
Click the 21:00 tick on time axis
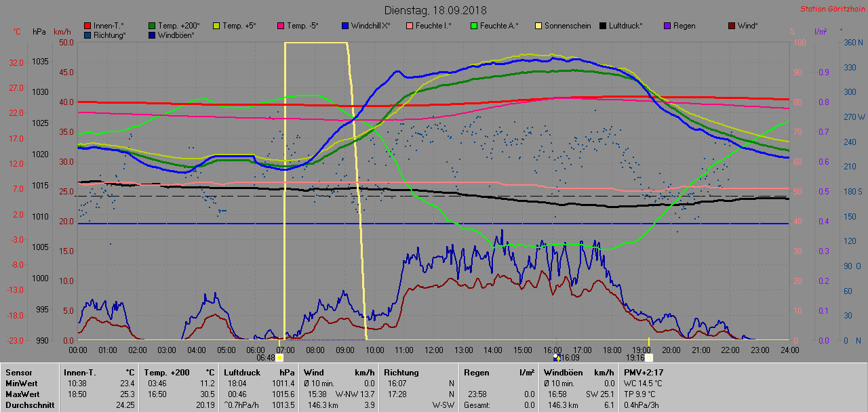[701, 350]
